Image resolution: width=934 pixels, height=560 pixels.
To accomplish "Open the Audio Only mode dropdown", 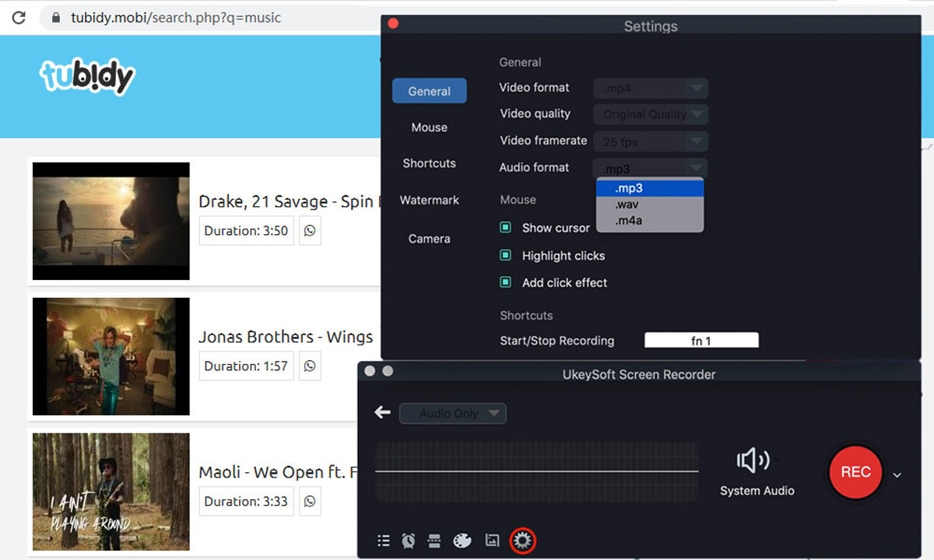I will pos(453,414).
